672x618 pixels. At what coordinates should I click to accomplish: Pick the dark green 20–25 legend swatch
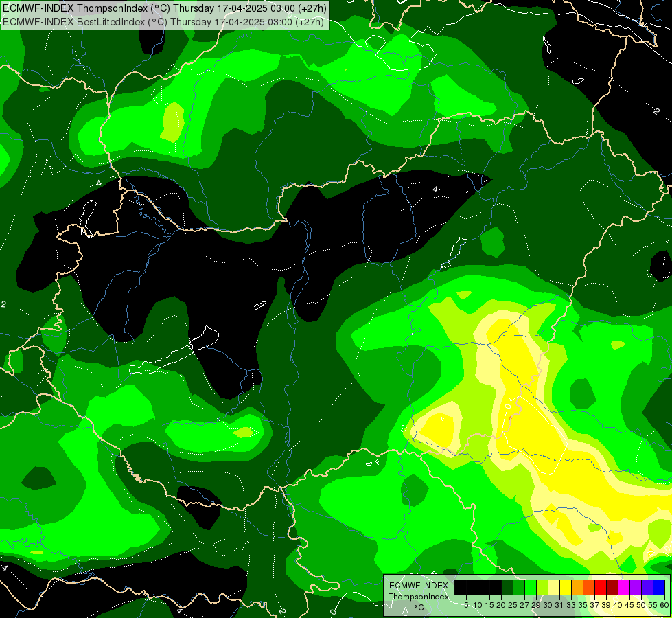[507, 587]
